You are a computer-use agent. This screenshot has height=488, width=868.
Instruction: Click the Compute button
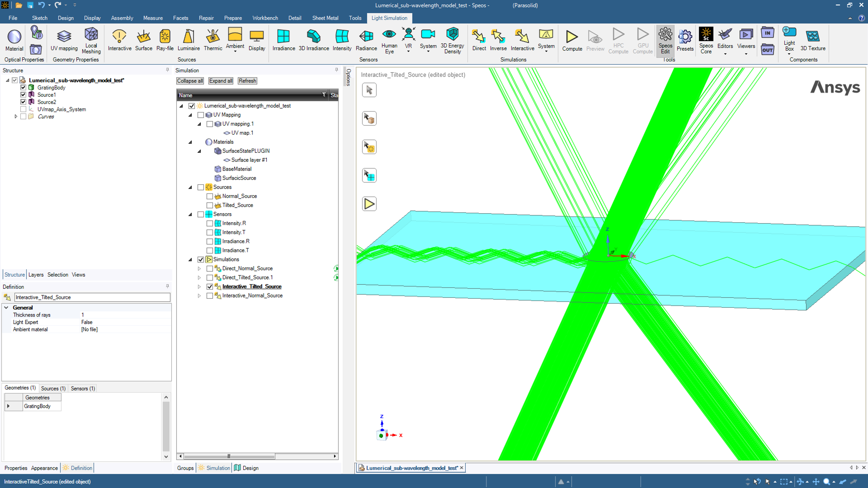572,40
